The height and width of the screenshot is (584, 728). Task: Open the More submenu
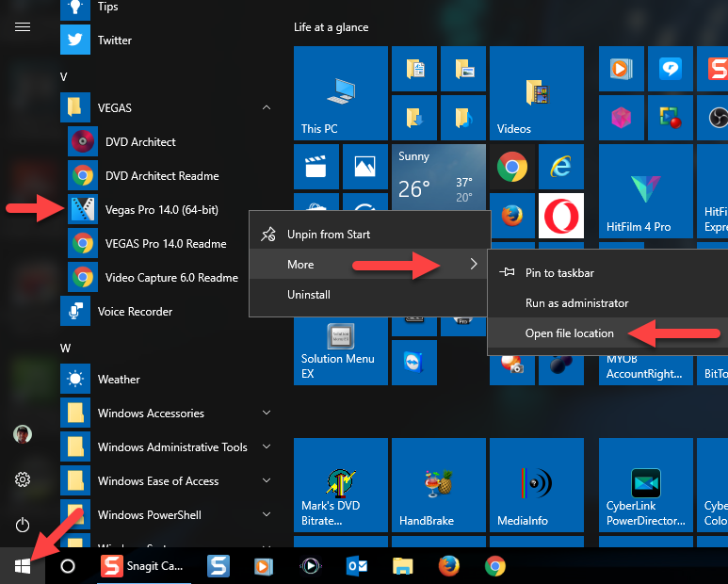click(x=370, y=264)
